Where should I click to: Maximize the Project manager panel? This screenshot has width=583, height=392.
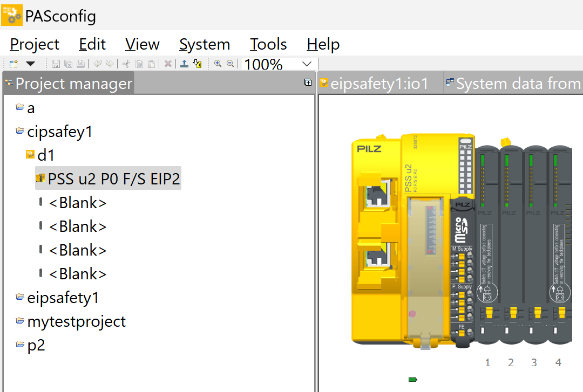[308, 82]
